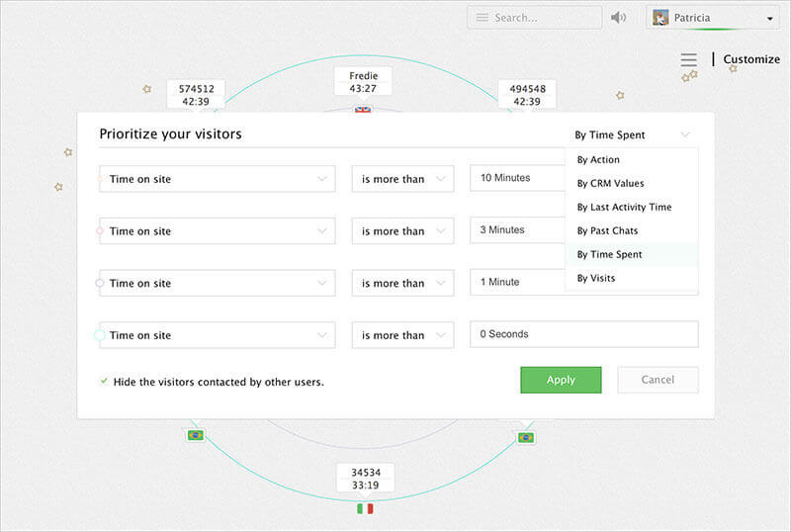791x532 pixels.
Task: Edit the 10 Minutes value field
Action: (x=517, y=178)
